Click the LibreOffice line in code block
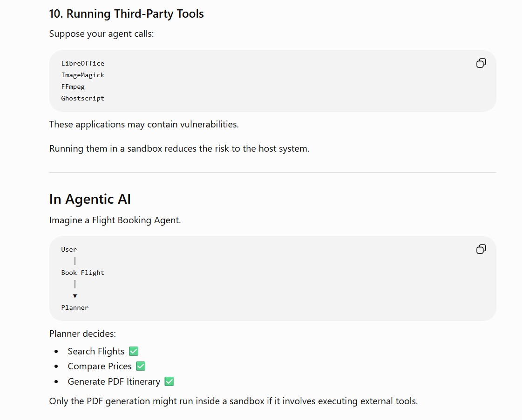 (x=82, y=64)
